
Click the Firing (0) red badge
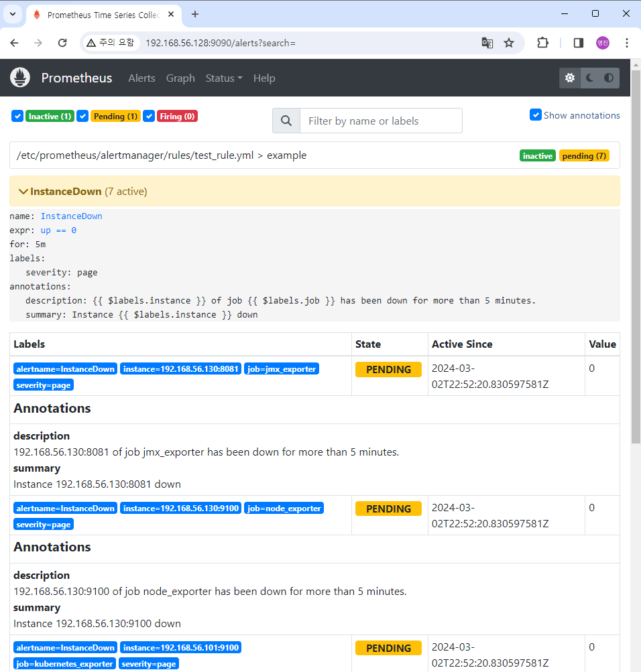coord(177,116)
